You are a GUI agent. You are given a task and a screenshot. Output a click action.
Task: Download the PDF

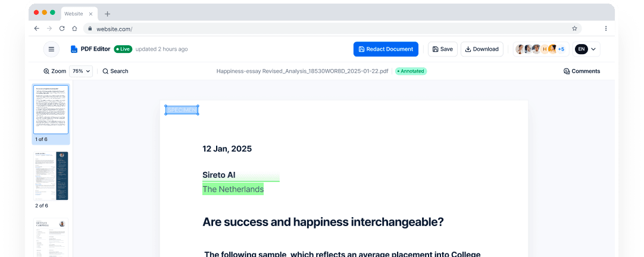(482, 49)
